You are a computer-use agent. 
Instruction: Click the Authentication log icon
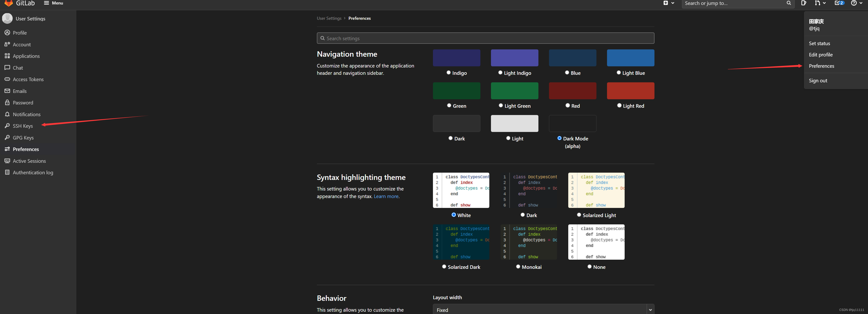[7, 172]
